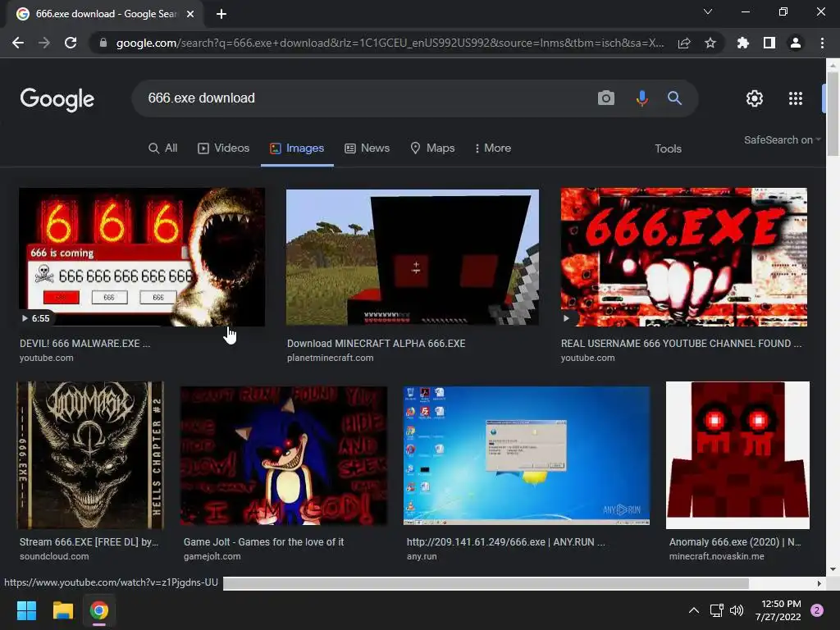
Task: Open the network tray icon
Action: (x=717, y=610)
